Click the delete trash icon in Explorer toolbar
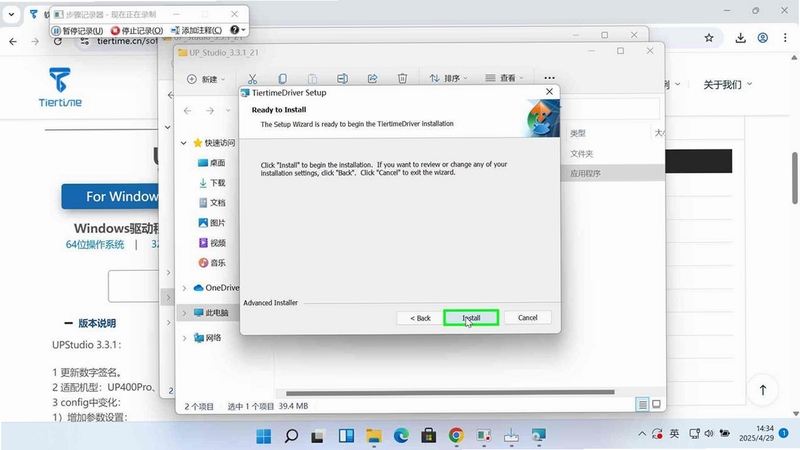The width and height of the screenshot is (800, 450). point(403,79)
